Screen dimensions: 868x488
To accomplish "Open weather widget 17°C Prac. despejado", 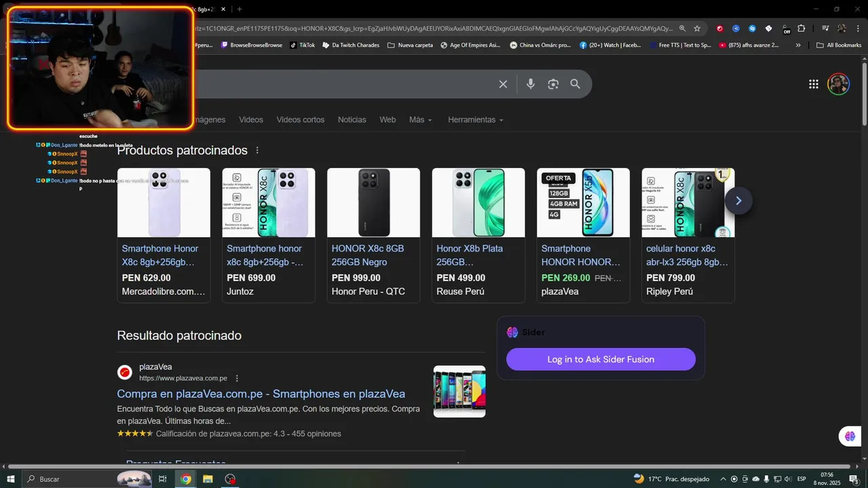I will click(671, 479).
